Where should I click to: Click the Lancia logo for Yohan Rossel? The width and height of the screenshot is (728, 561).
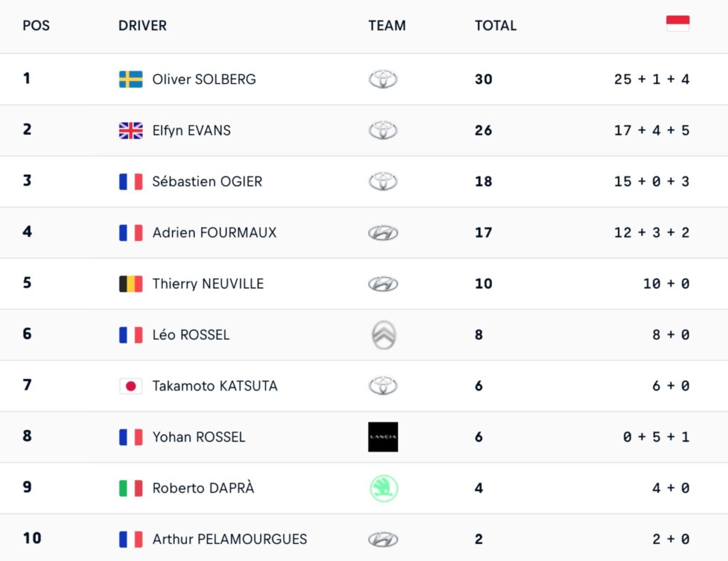[x=383, y=437]
